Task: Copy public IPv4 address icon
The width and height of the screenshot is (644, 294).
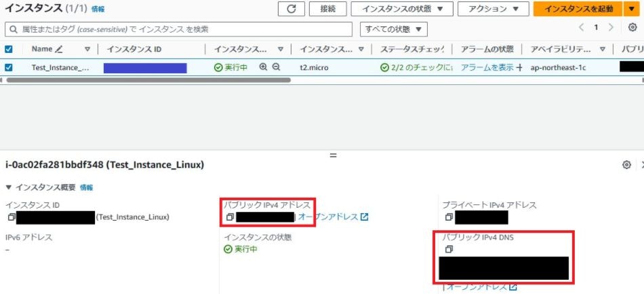Action: [230, 217]
